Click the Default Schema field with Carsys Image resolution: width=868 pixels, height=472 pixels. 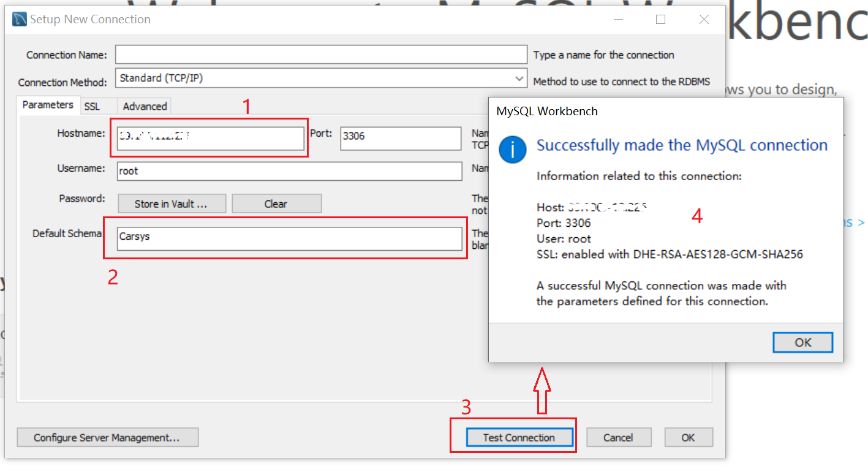click(x=290, y=238)
